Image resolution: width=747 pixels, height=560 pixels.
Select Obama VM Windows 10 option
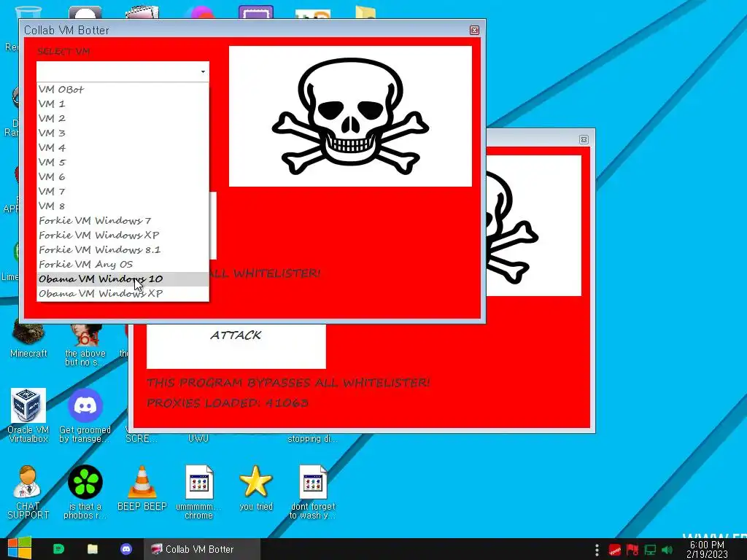pyautogui.click(x=123, y=279)
